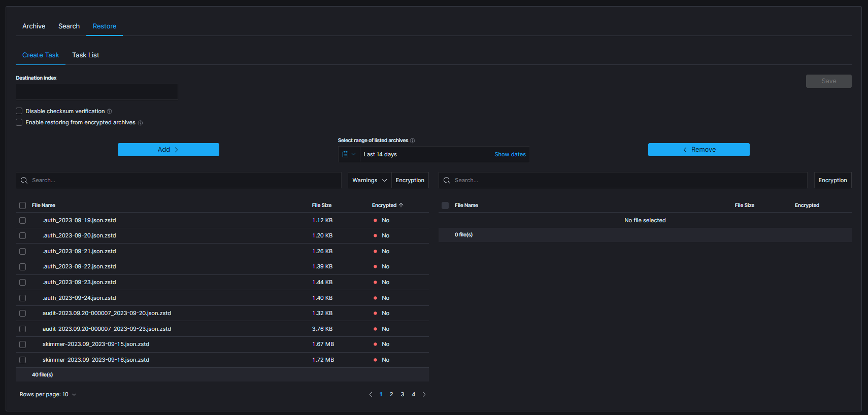Screen dimensions: 868x415
Task: Go to previous page with left arrow
Action: [x=371, y=394]
